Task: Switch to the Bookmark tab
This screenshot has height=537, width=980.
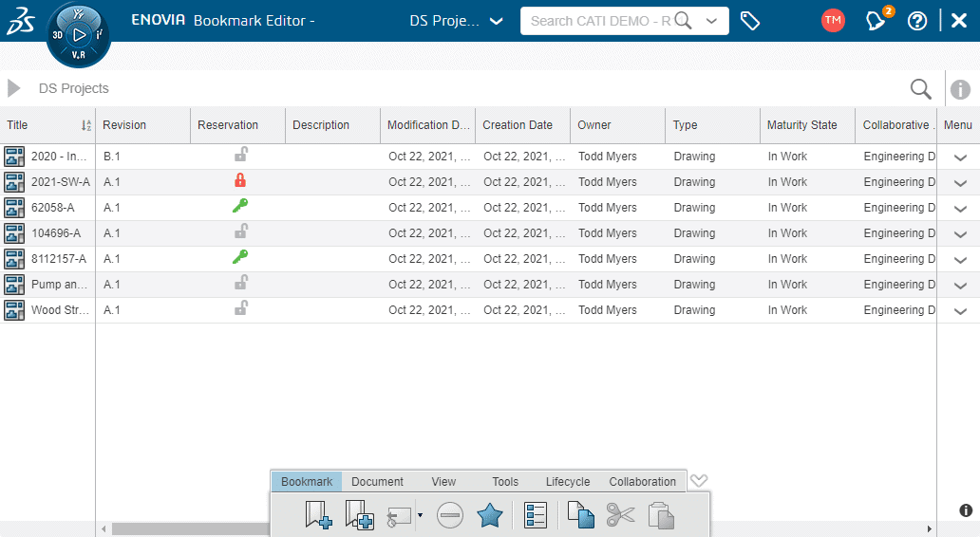Action: point(307,481)
